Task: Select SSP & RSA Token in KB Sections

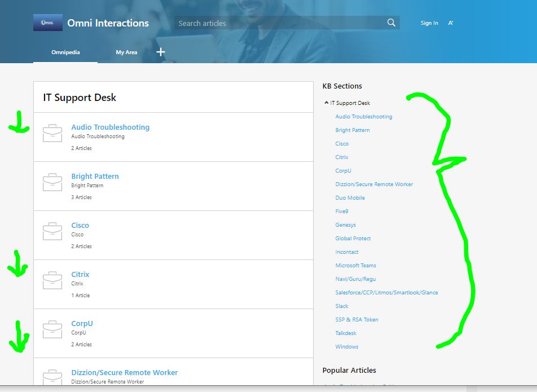Action: (357, 319)
